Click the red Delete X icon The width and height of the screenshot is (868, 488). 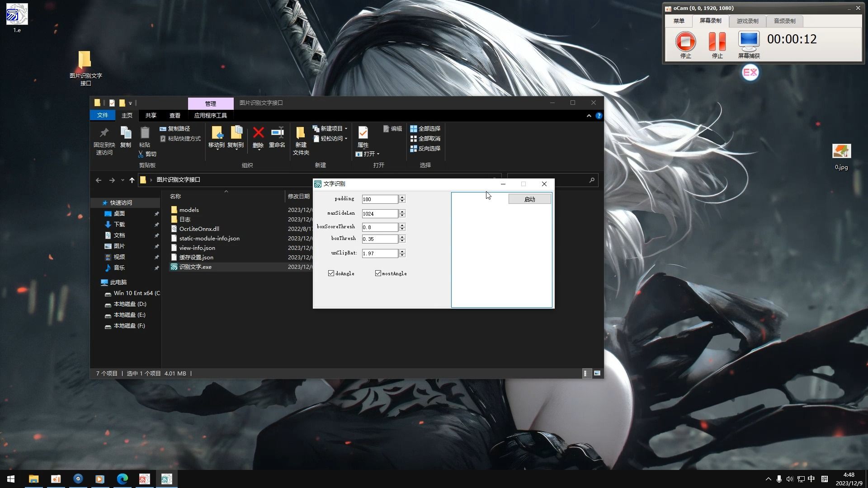coord(258,132)
